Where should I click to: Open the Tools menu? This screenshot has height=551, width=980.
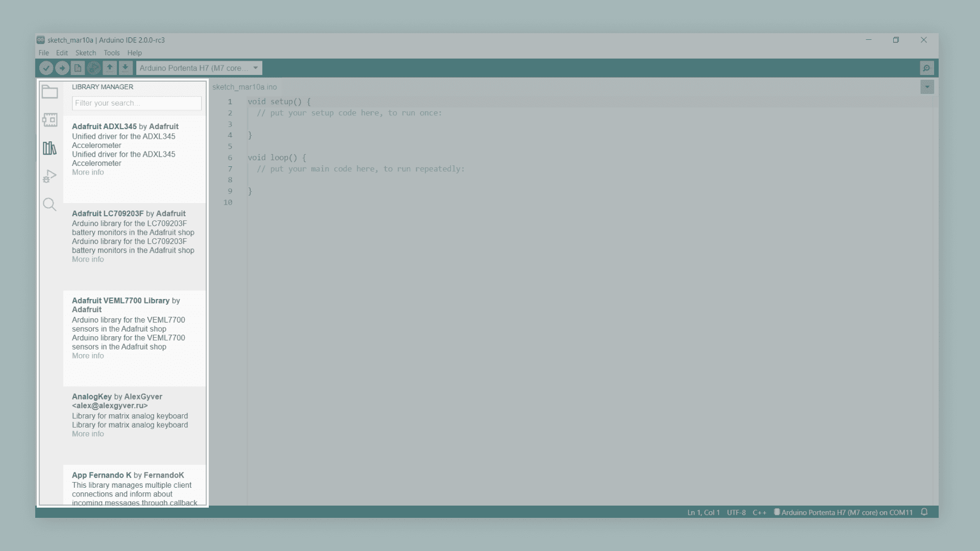(111, 53)
